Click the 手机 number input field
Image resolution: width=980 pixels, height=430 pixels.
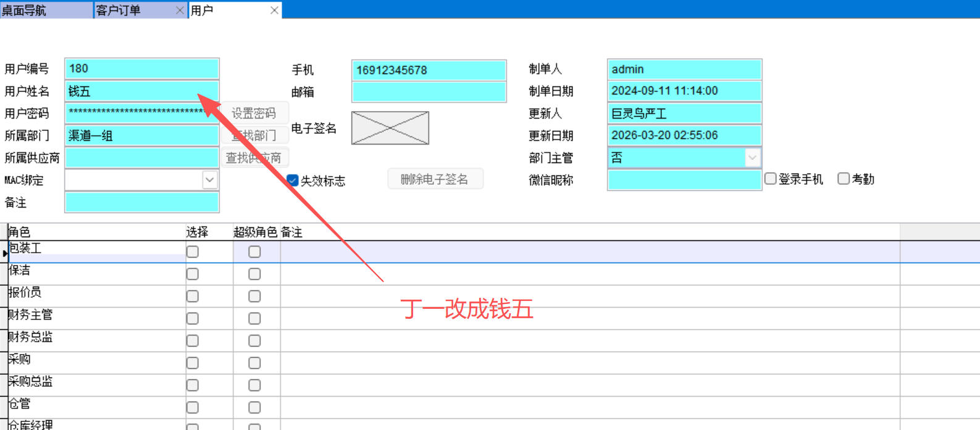coord(429,70)
